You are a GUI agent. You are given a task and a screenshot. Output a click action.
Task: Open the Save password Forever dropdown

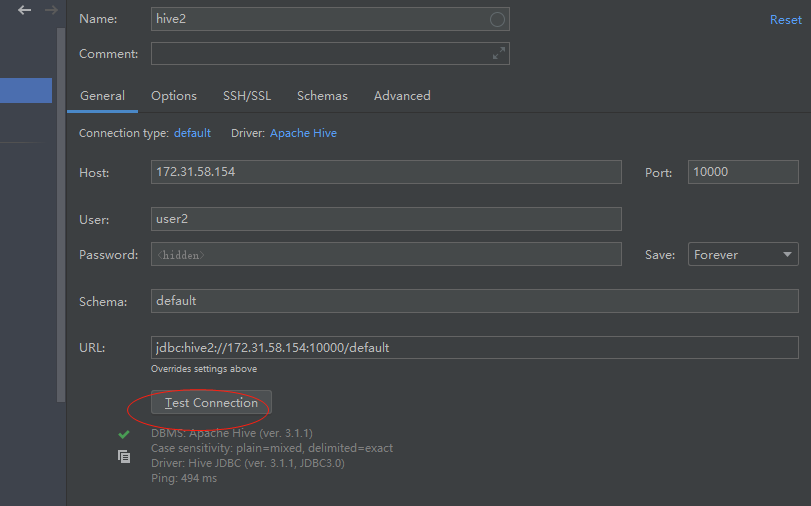743,255
